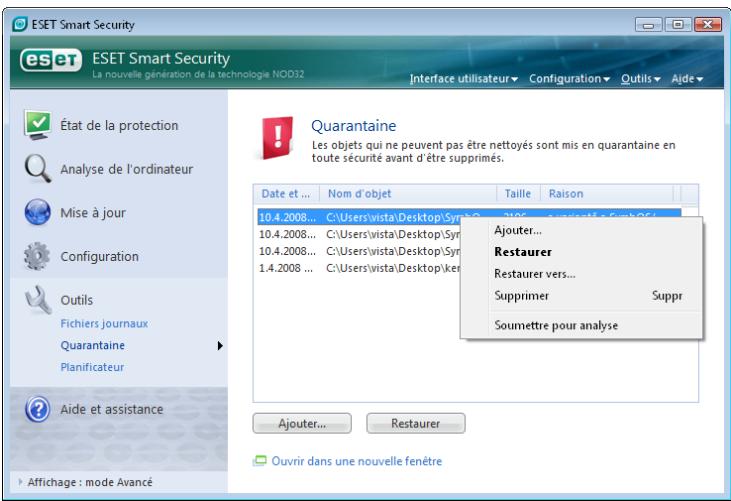The height and width of the screenshot is (501, 731).
Task: Click the Analyse de l'ordinateur magnifier icon
Action: click(x=37, y=169)
